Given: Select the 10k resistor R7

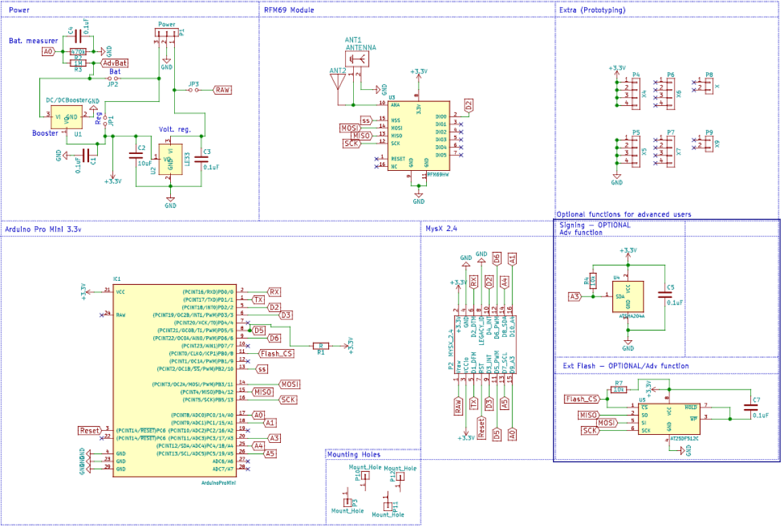Looking at the screenshot, I should 618,389.
